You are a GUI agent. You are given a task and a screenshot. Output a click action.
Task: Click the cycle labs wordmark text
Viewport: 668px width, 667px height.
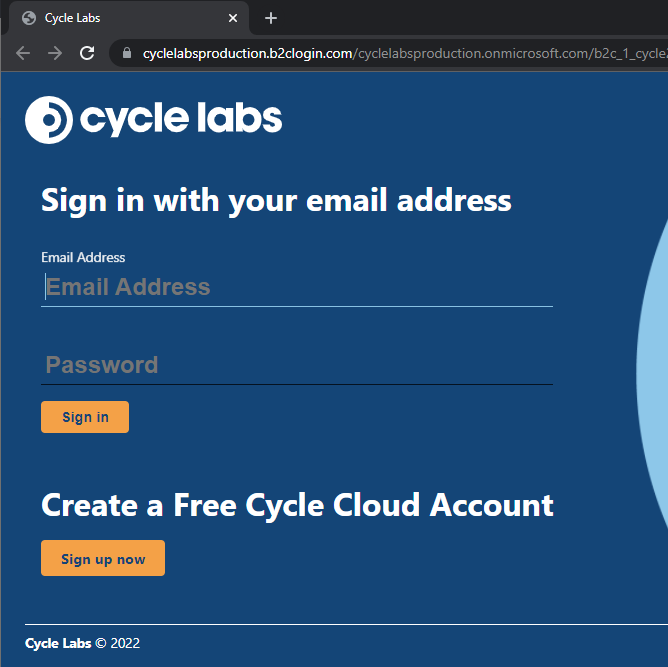click(181, 119)
